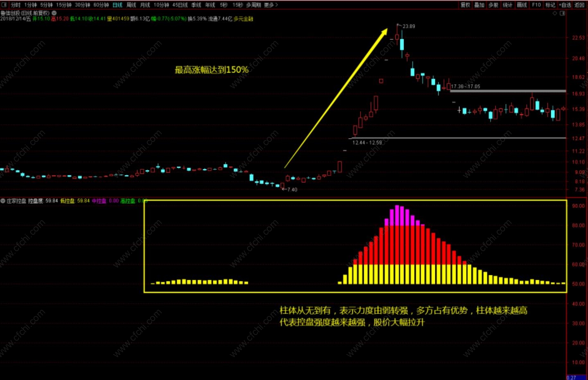
Task: Click the 多股 multi-stock view button
Action: (493, 5)
